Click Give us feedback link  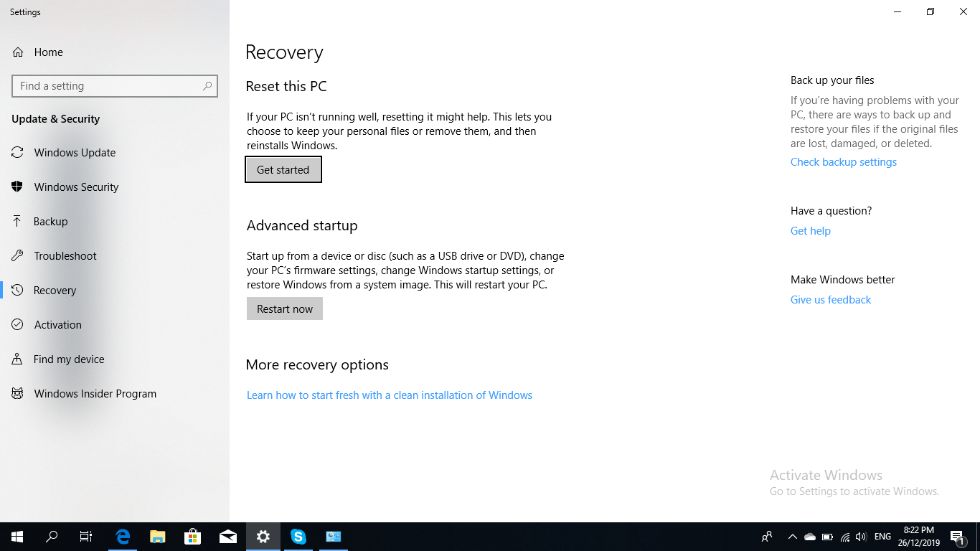click(x=831, y=300)
